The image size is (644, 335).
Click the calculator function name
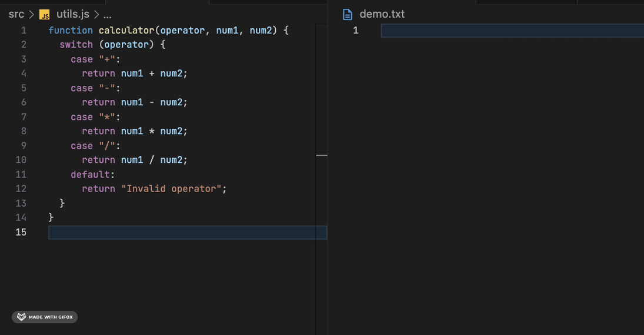coord(126,31)
